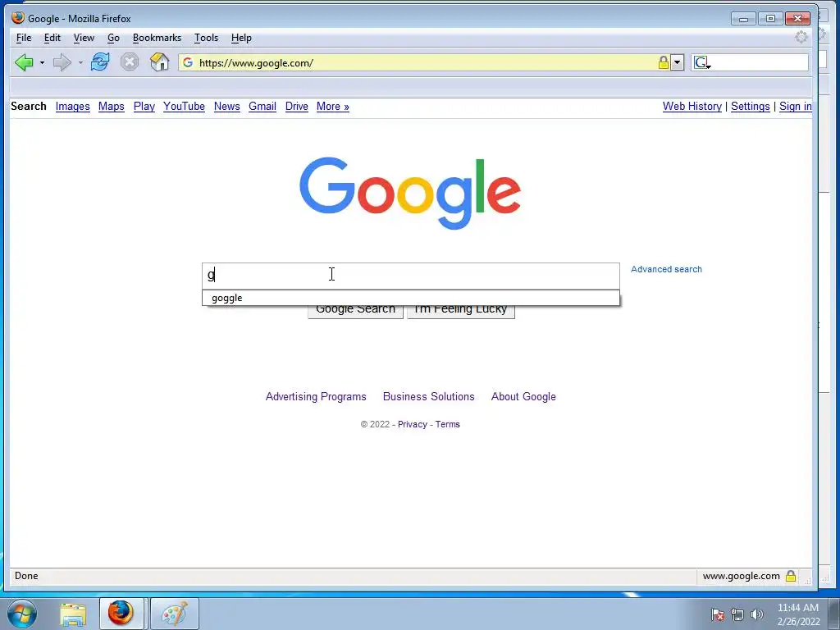840x630 pixels.
Task: Click the Stop loading icon
Action: coord(129,62)
